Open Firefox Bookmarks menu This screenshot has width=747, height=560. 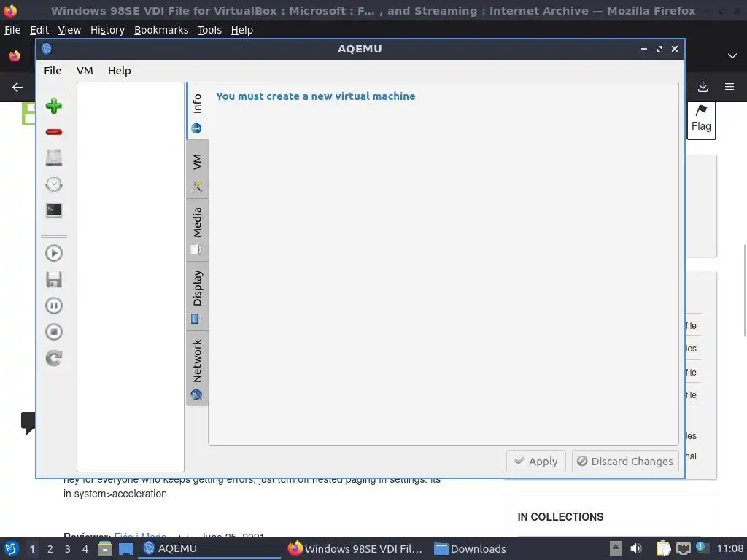(x=161, y=30)
